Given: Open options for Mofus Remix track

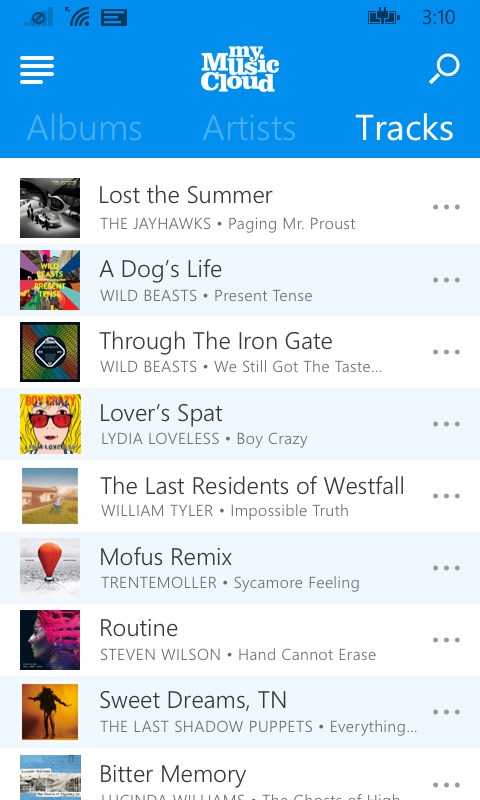Looking at the screenshot, I should coord(446,568).
